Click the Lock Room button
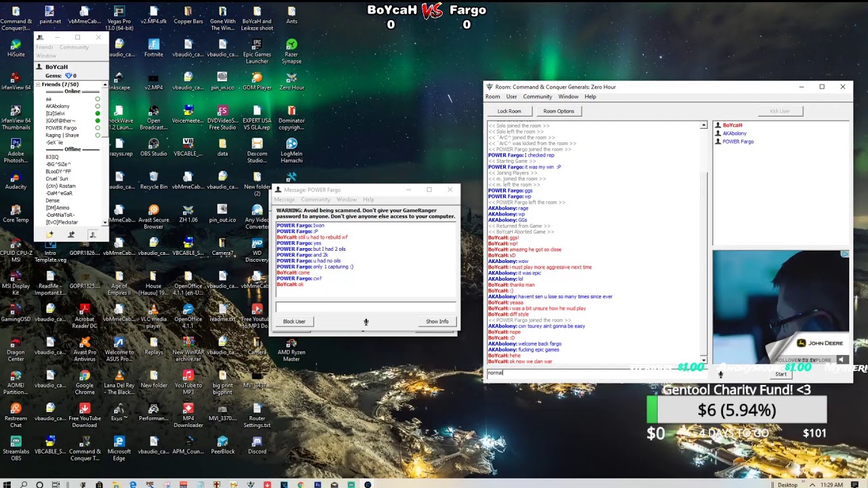The image size is (868, 488). 509,111
